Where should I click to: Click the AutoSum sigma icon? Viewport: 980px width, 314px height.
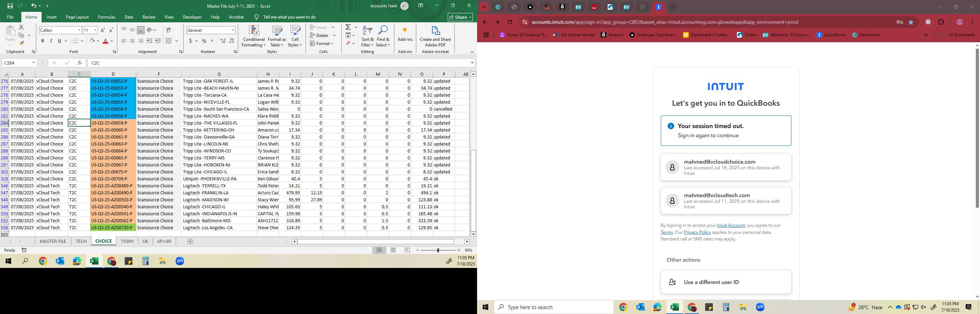pos(348,27)
